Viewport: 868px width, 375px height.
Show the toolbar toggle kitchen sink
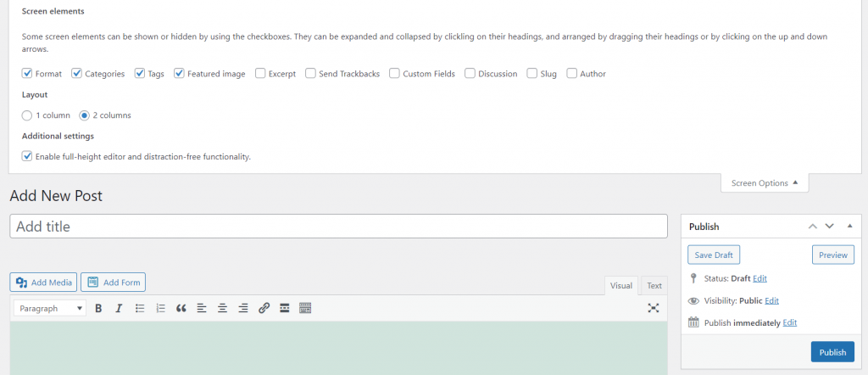click(305, 308)
